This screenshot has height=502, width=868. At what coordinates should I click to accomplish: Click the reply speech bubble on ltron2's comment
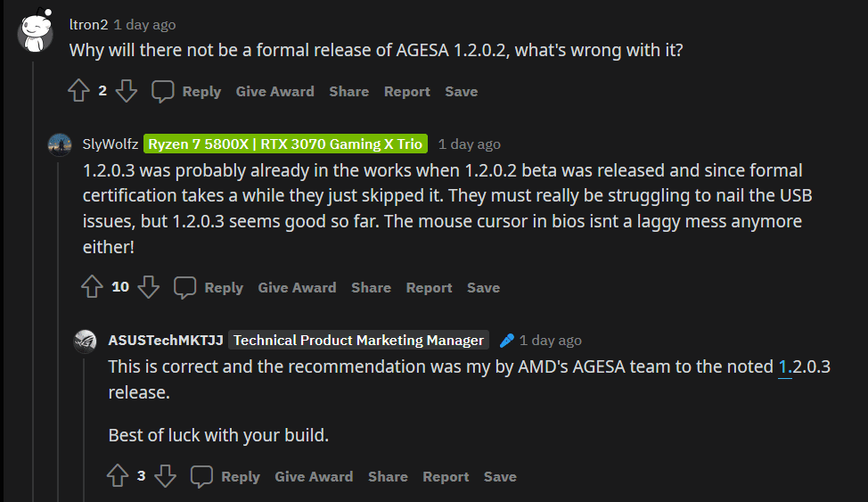coord(163,91)
